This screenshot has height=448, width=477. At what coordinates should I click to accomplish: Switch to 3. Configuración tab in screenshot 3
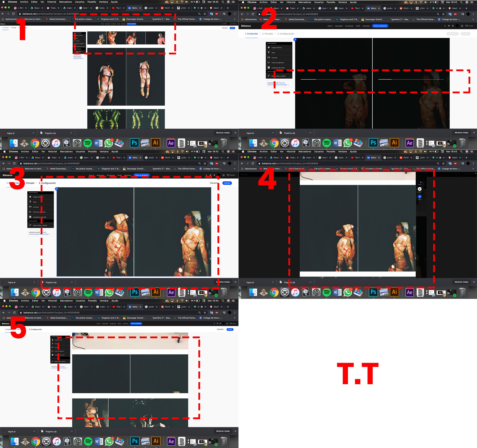[x=47, y=183]
